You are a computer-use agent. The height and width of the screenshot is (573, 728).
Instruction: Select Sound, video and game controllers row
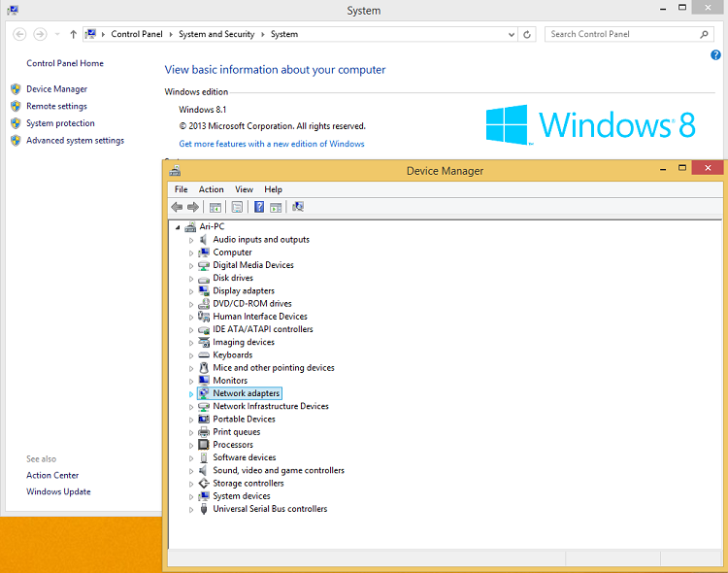point(279,470)
